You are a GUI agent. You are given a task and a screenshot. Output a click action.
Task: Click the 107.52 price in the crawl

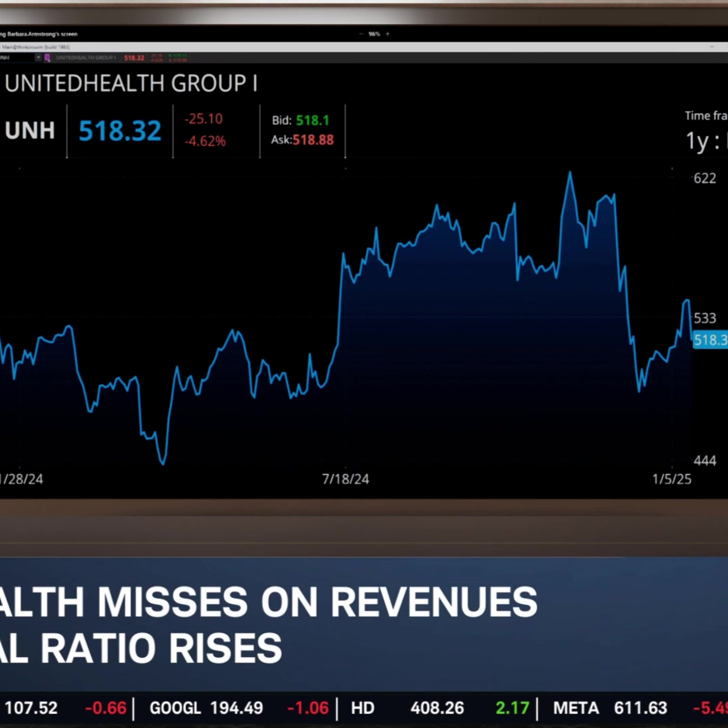[31, 708]
